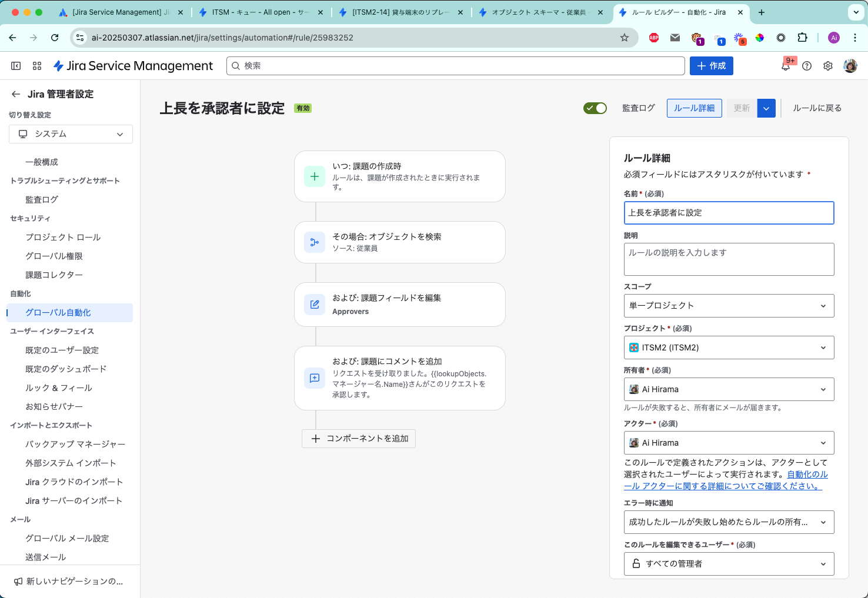Collapse sidebar with panel toggle icon

pos(16,66)
